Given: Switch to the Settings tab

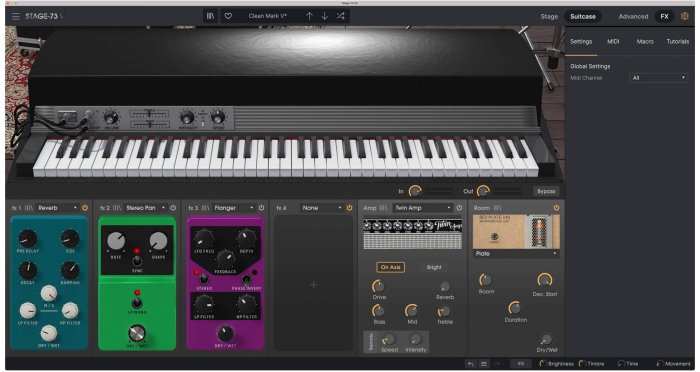Looking at the screenshot, I should [x=581, y=42].
